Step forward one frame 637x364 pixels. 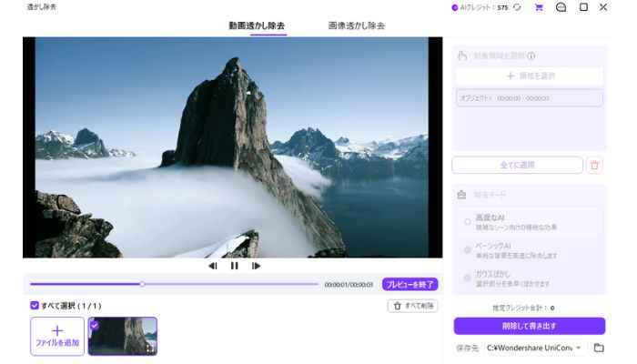[256, 266]
